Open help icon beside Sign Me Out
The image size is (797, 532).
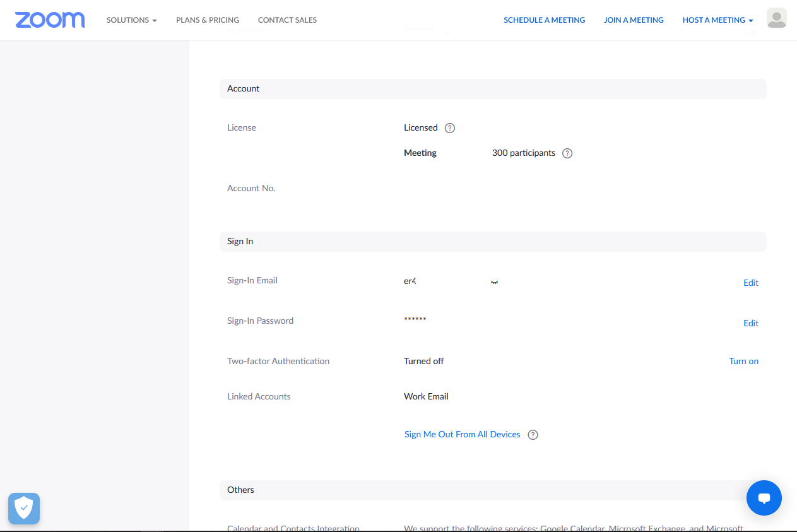[x=533, y=435]
